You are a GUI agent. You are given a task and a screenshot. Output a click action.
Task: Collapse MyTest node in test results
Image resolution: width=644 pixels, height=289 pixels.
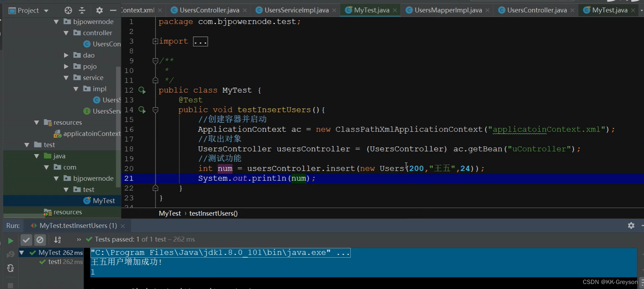22,253
